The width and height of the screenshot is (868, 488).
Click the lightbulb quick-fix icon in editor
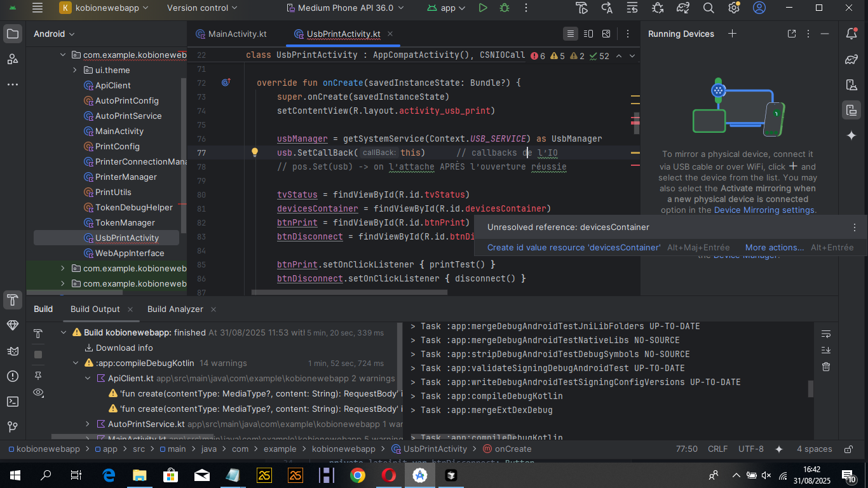255,152
